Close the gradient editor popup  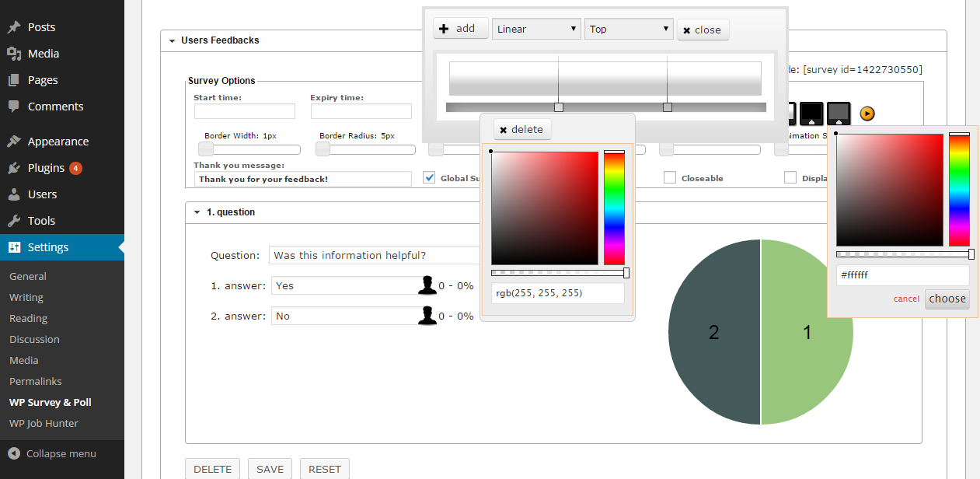tap(703, 30)
